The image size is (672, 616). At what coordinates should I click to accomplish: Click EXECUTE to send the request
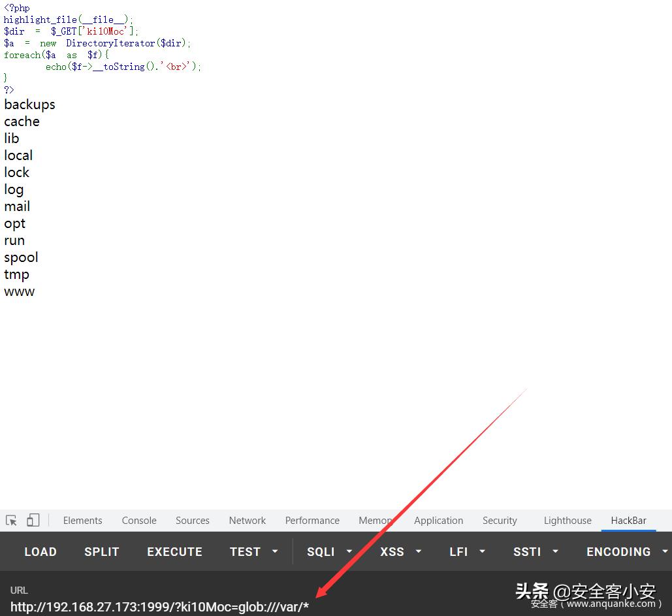(x=174, y=552)
